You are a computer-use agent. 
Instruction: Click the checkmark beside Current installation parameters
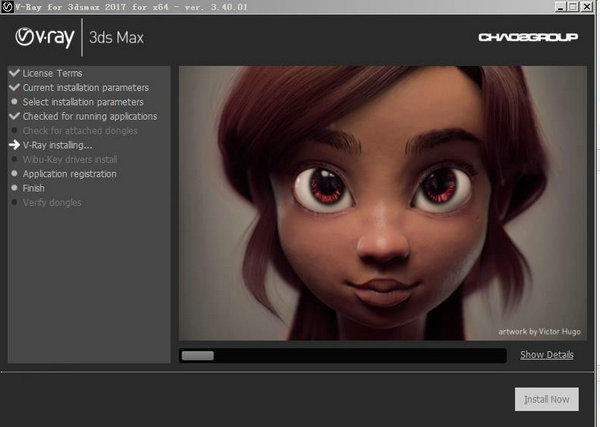(13, 88)
